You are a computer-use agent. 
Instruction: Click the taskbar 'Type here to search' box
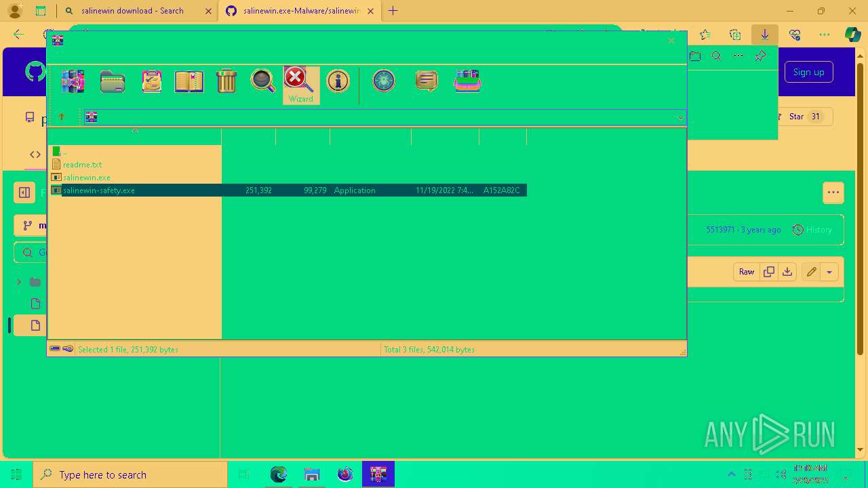tap(130, 474)
